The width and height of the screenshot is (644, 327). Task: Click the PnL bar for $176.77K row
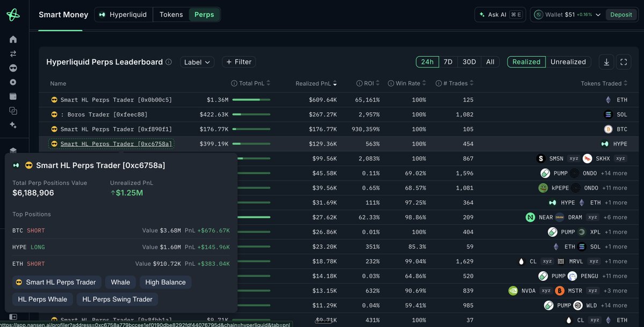251,129
